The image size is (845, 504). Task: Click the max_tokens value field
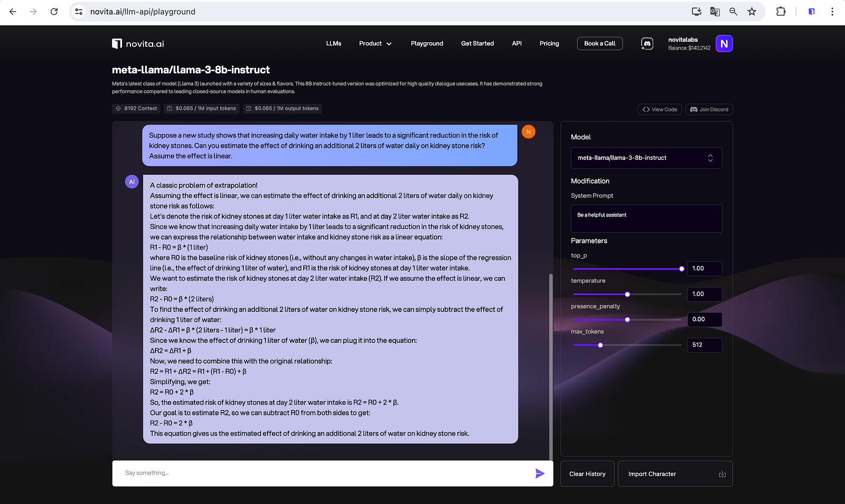tap(705, 345)
